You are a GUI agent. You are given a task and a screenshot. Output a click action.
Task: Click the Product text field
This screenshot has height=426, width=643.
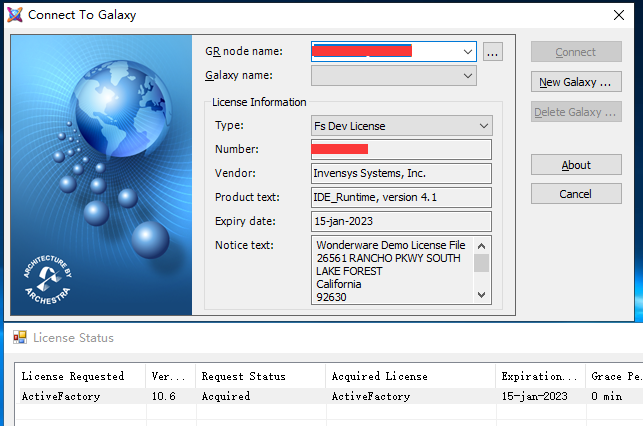tap(401, 197)
